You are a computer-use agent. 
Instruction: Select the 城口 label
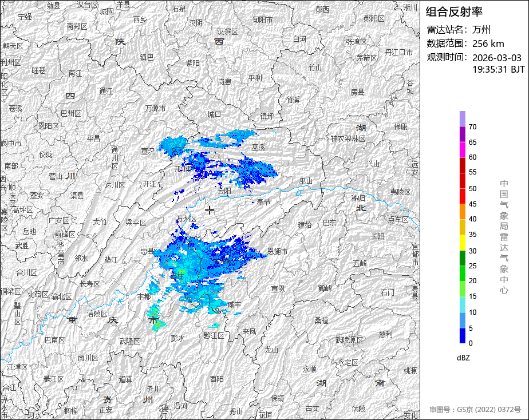click(214, 114)
